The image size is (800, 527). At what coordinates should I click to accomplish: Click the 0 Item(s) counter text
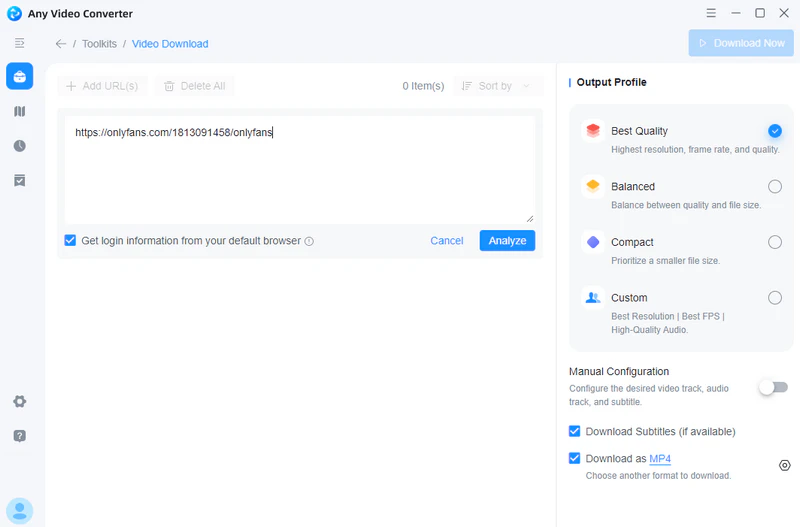tap(423, 86)
